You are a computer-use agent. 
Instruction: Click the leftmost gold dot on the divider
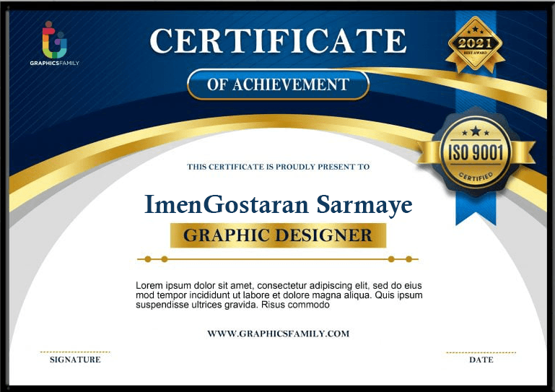pyautogui.click(x=148, y=258)
